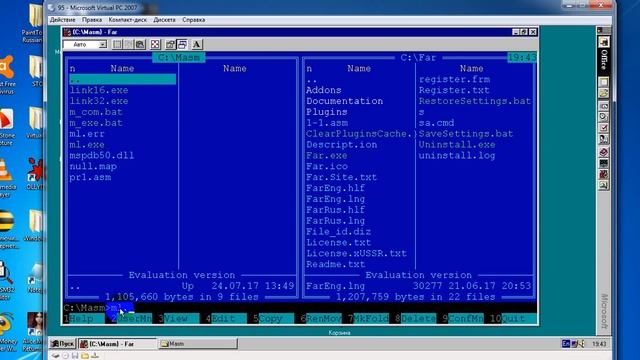The height and width of the screenshot is (360, 640).
Task: Click the checkmark task icon on Office bar
Action: pyautogui.click(x=604, y=128)
